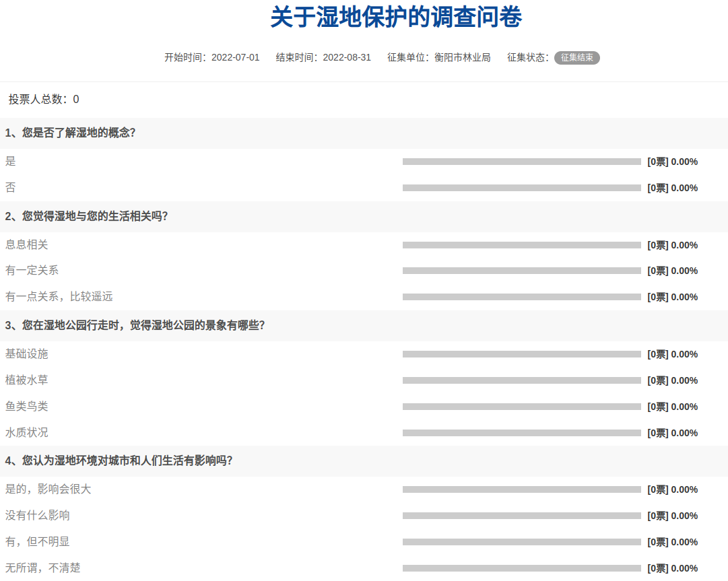The width and height of the screenshot is (728, 581).
Task: Click the progress bar for 没有什么影响
Action: coord(521,516)
